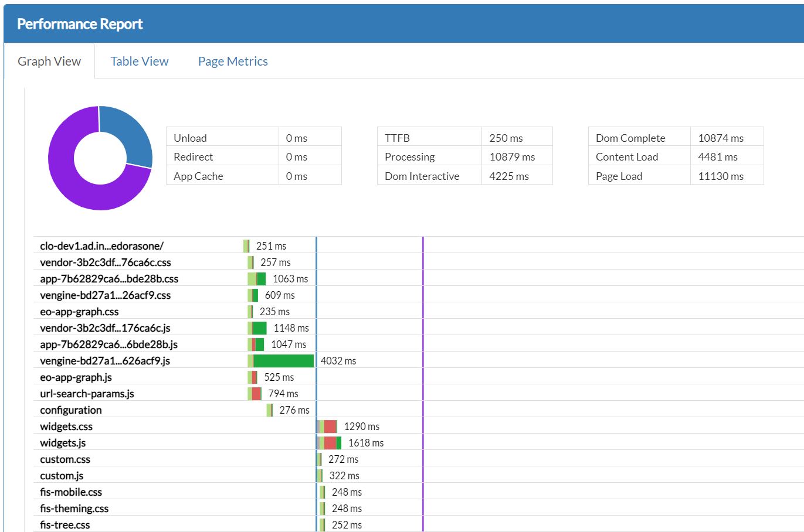Select the fis-tree.css resource name
Screen dimensions: 804x532
65,525
